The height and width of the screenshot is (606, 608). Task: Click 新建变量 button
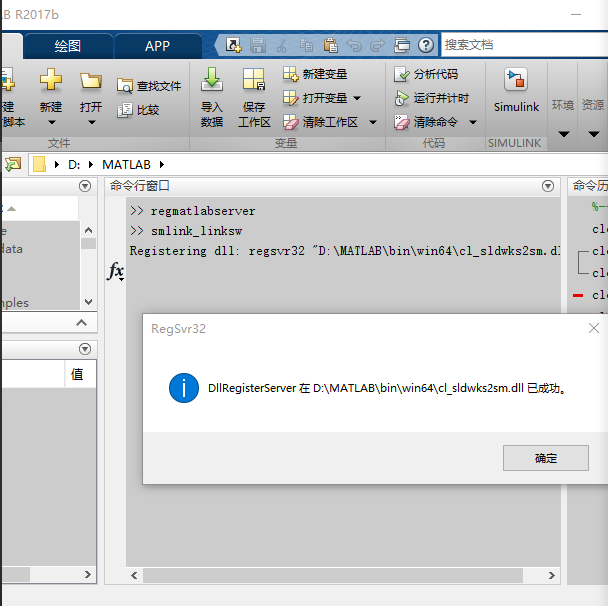pyautogui.click(x=315, y=74)
